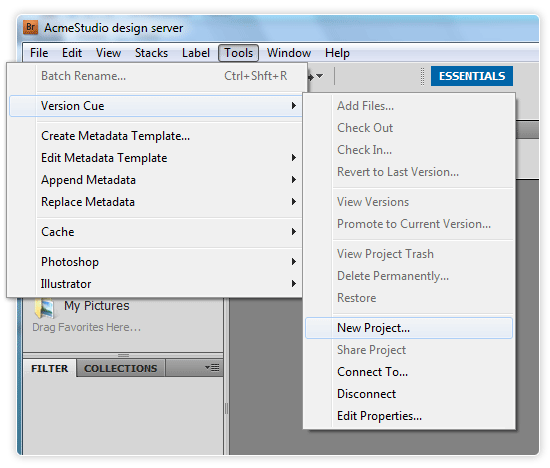Expand the Version Cue submenu
Screen dimensions: 550x468
(x=155, y=106)
